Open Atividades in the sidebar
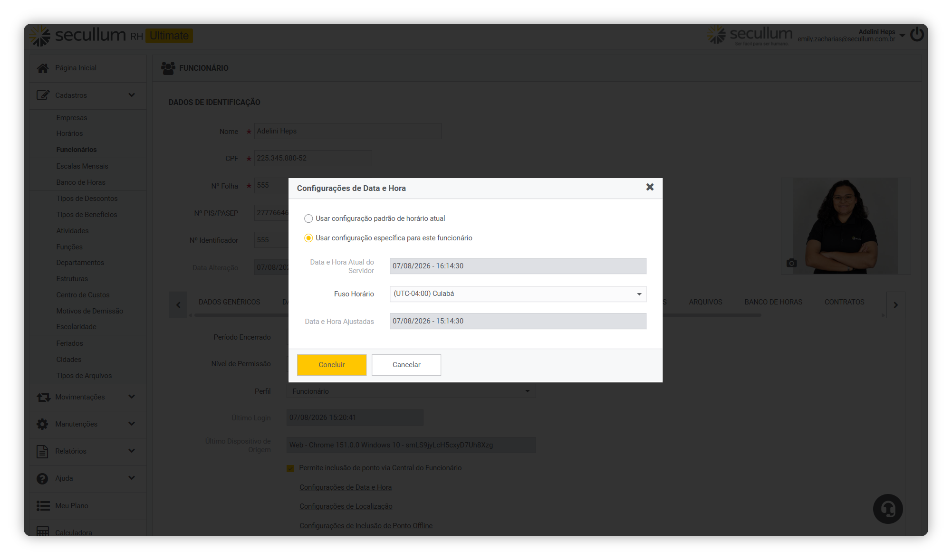Viewport: 952px width, 560px height. (72, 231)
